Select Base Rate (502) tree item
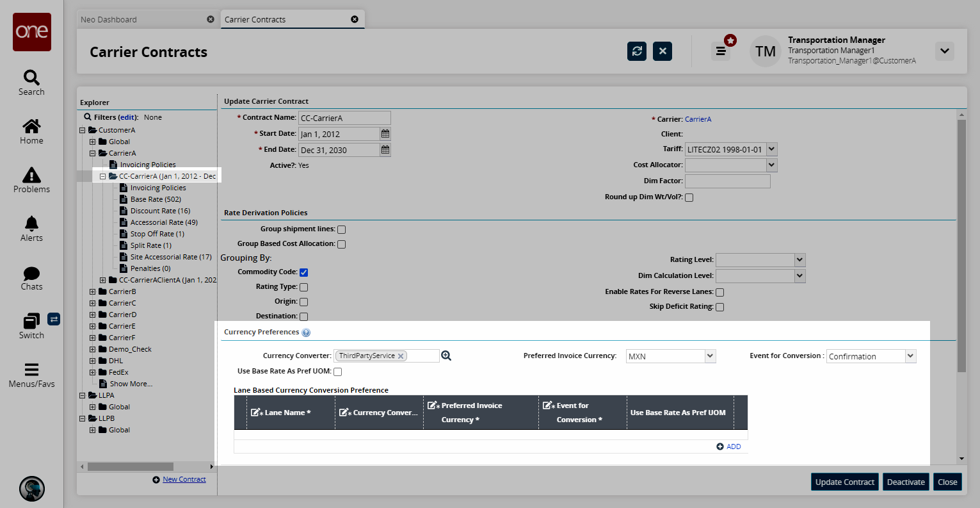The image size is (980, 508). [156, 199]
